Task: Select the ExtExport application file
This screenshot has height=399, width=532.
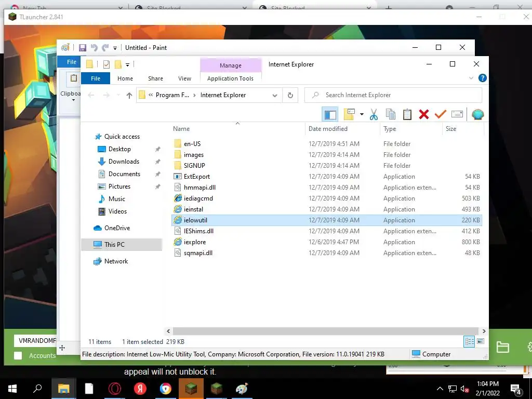Action: 197,177
